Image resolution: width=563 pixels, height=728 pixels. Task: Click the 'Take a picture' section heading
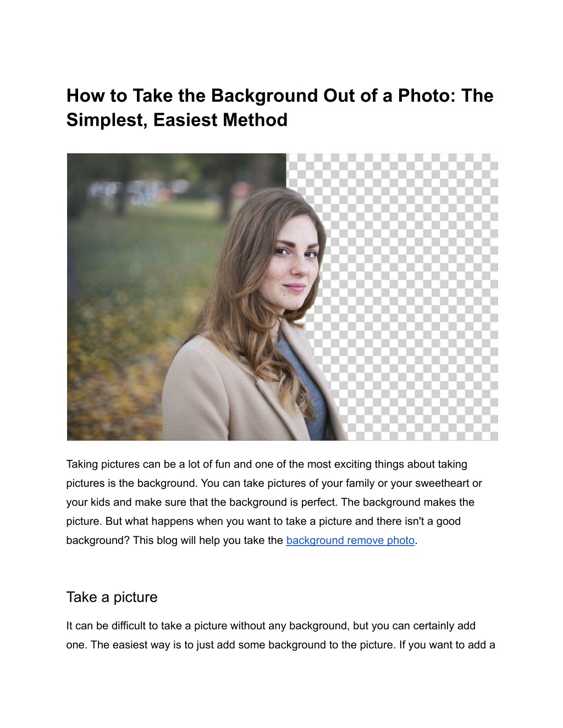pos(112,597)
